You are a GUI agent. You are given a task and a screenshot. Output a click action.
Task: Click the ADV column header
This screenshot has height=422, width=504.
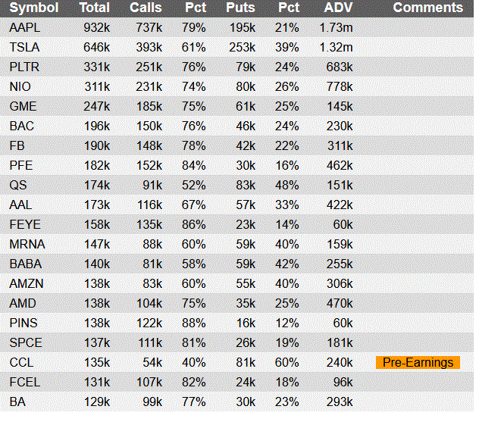click(338, 8)
